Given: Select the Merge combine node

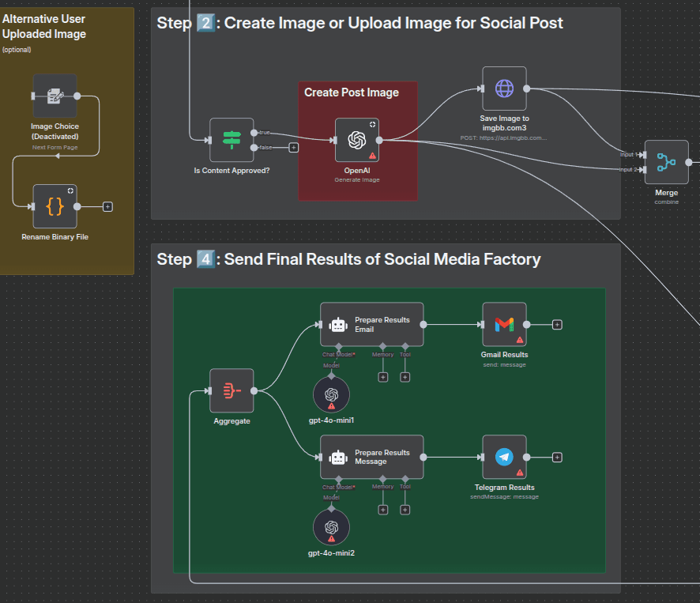Looking at the screenshot, I should [666, 162].
